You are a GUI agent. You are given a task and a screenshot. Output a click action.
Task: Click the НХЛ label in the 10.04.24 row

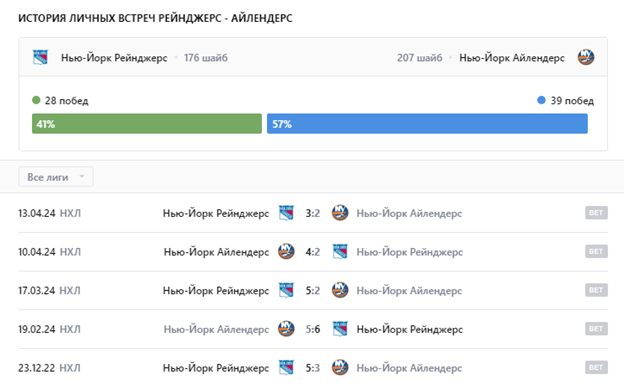coord(70,252)
